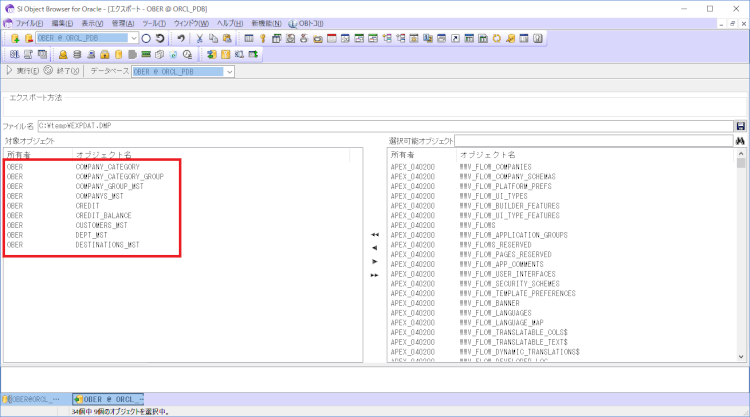Screen dimensions: 750x417
Task: Click the undo arrow toolbar icon
Action: (181, 38)
